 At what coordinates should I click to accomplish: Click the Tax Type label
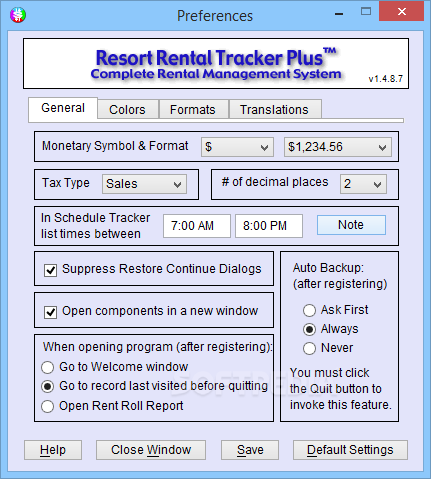coord(66,183)
